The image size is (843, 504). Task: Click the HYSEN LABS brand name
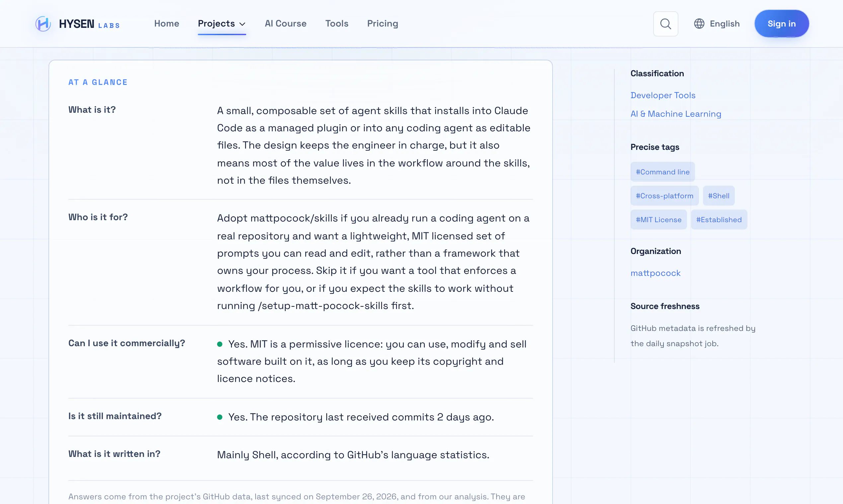click(x=89, y=24)
